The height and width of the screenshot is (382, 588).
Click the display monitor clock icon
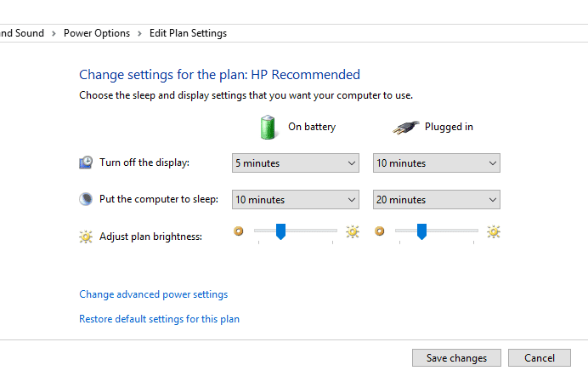(x=86, y=162)
